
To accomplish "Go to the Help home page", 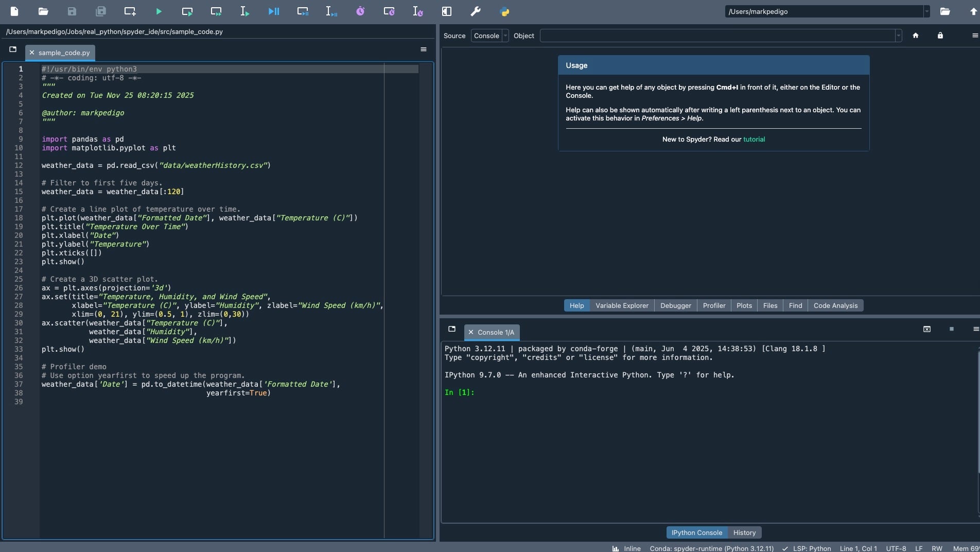I will coord(916,36).
